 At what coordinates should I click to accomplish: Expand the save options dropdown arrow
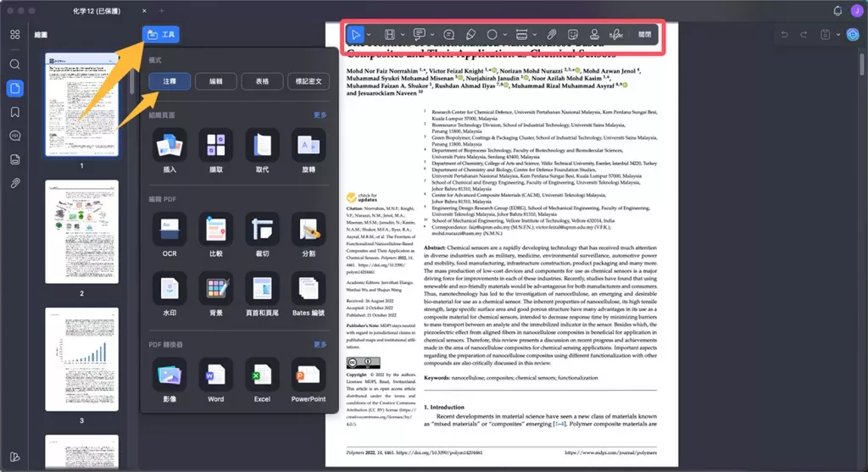[838, 35]
